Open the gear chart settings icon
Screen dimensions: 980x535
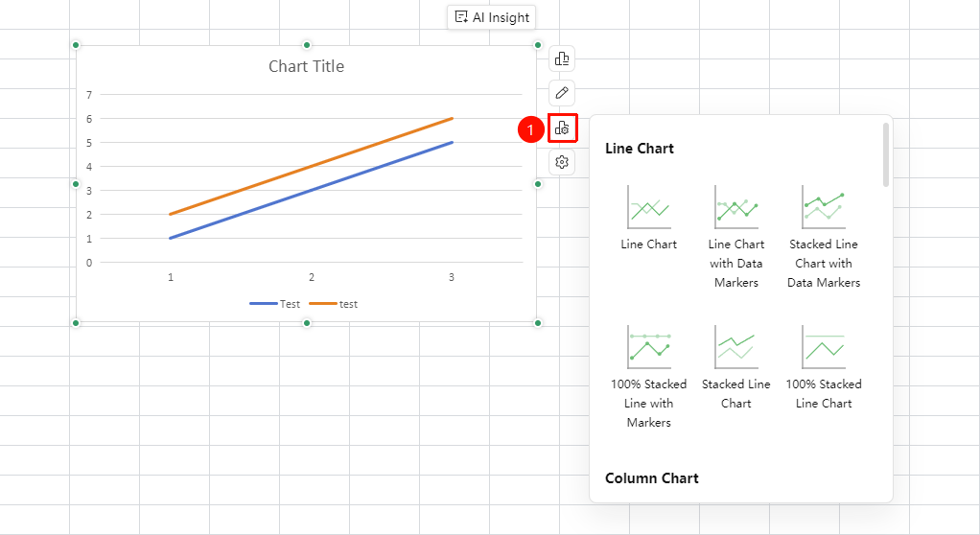[562, 162]
